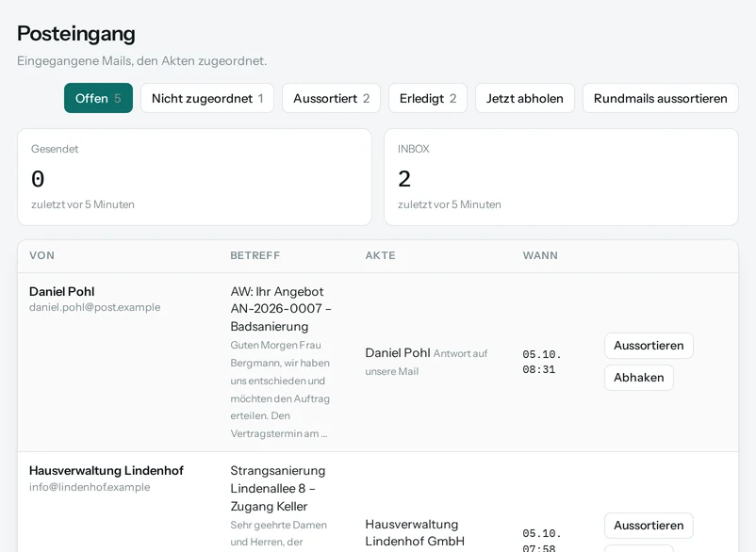The width and height of the screenshot is (756, 552).
Task: Select the Offen filter tab
Action: click(x=98, y=98)
